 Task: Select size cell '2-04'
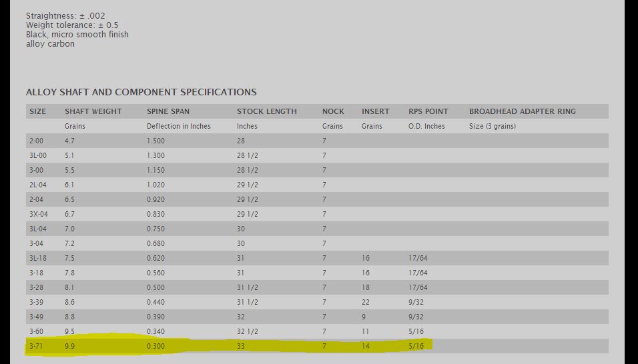[x=36, y=199]
